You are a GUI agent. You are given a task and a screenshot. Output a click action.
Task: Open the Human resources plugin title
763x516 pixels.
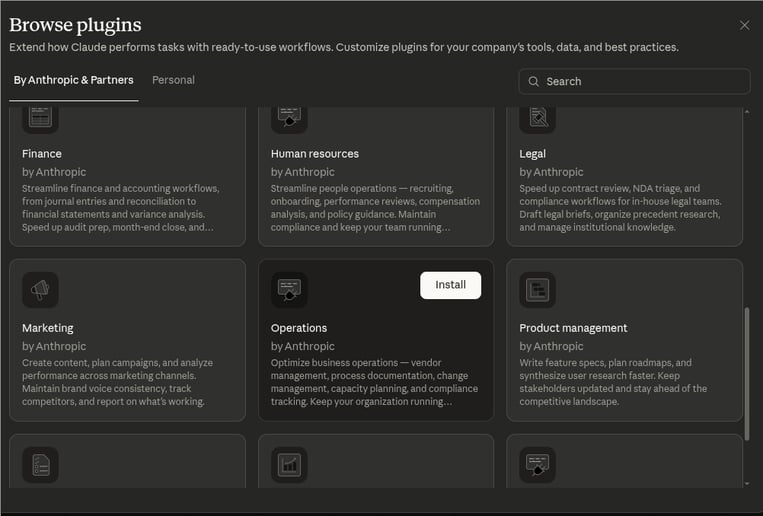click(314, 154)
